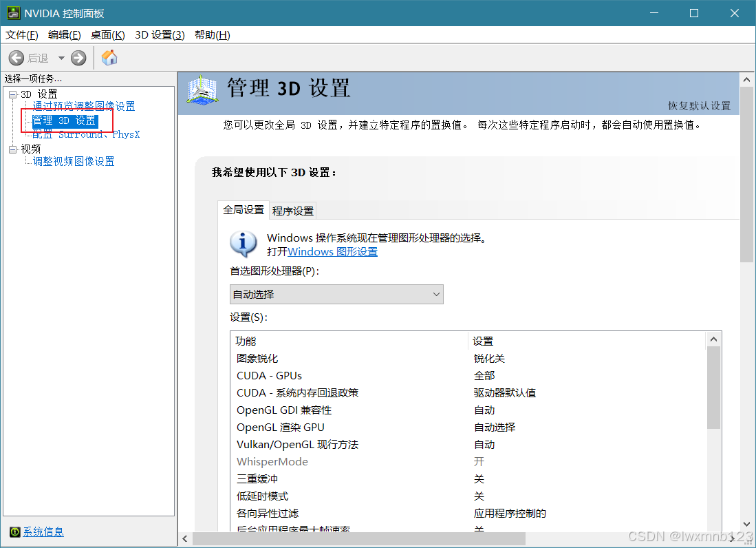The height and width of the screenshot is (548, 756).
Task: Collapse the 视频 tree node
Action: click(x=13, y=149)
